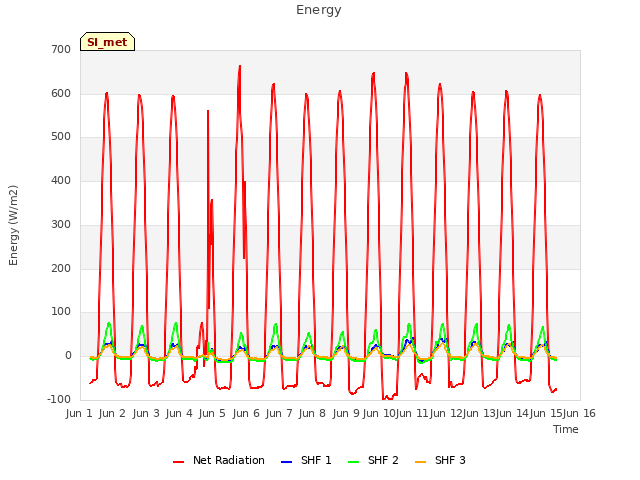Screen dimensions: 640x480
Task: Click the Jun 10 x-axis tick label
Action: (x=379, y=413)
